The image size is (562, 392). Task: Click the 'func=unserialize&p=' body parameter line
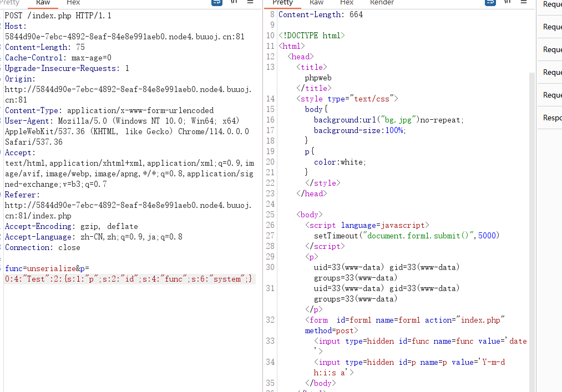click(47, 268)
